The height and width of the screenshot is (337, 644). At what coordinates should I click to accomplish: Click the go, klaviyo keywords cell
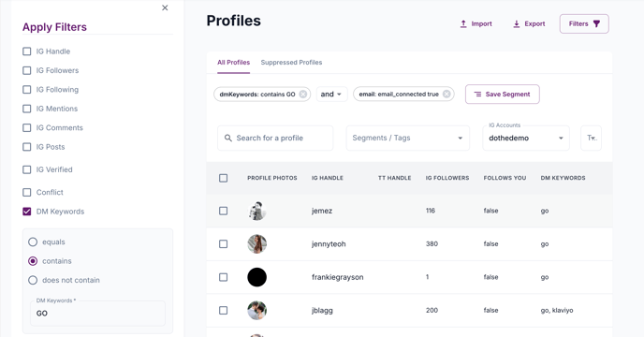(557, 311)
